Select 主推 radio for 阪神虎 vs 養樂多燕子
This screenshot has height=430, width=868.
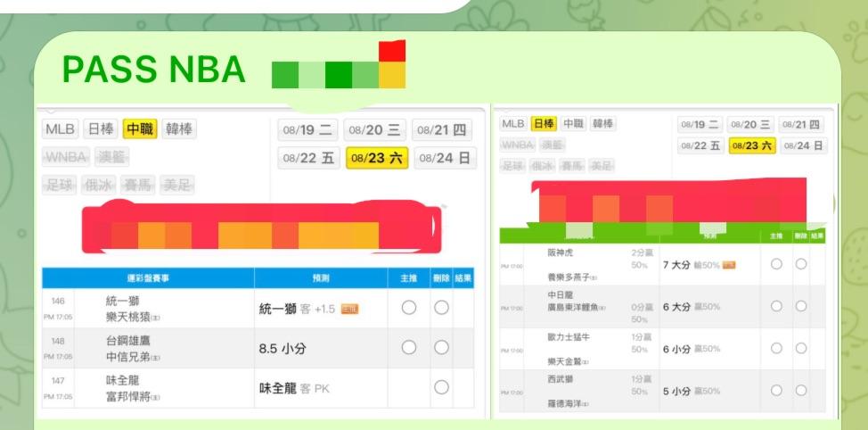777,264
